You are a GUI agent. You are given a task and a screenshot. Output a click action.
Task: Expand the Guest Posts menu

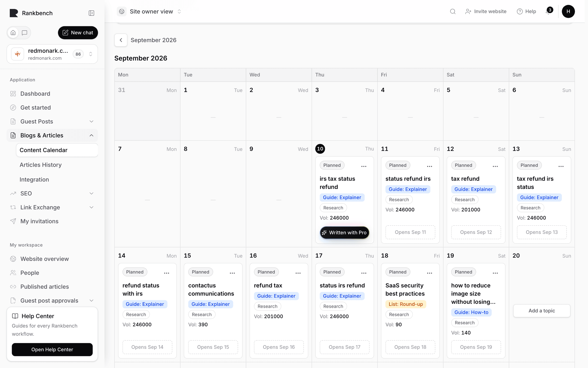[x=52, y=122]
